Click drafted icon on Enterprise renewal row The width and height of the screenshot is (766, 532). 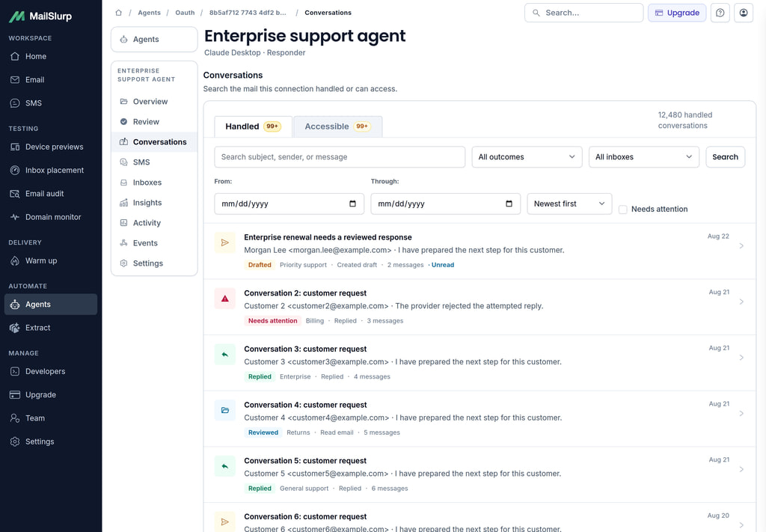(x=224, y=242)
